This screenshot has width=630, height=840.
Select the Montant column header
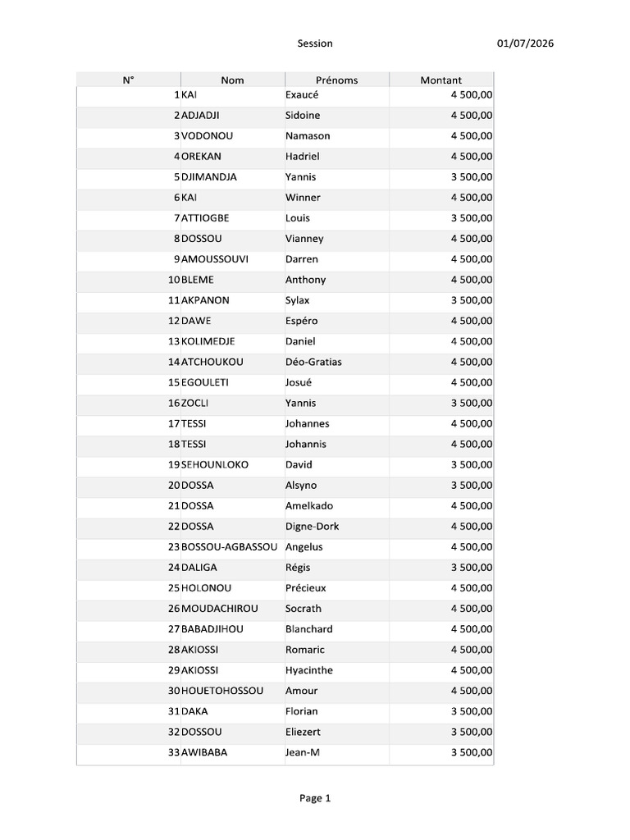[441, 80]
